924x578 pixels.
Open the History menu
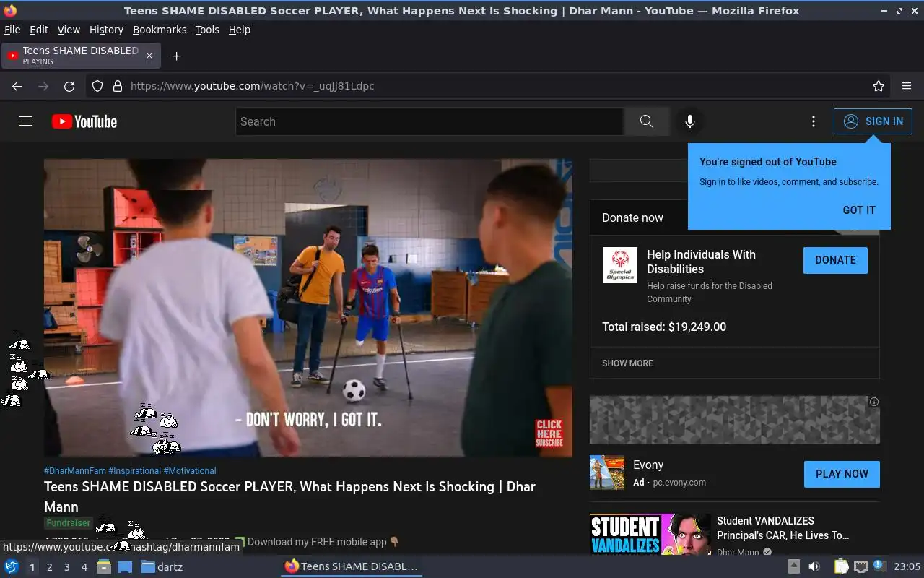106,30
